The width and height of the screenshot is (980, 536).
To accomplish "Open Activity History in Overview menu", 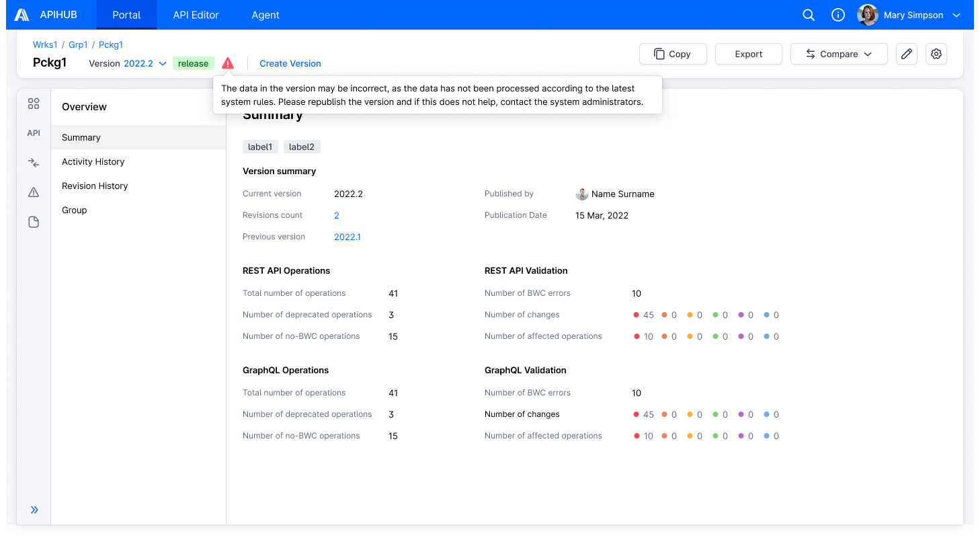I will [138, 161].
